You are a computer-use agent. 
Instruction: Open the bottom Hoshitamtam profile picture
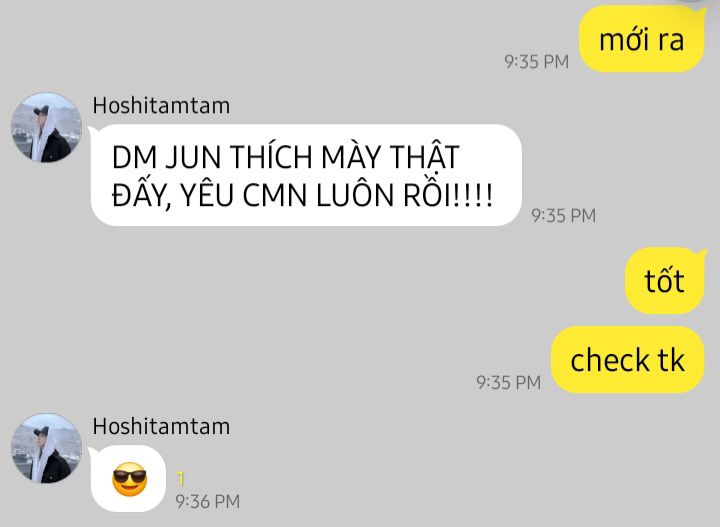(x=46, y=449)
